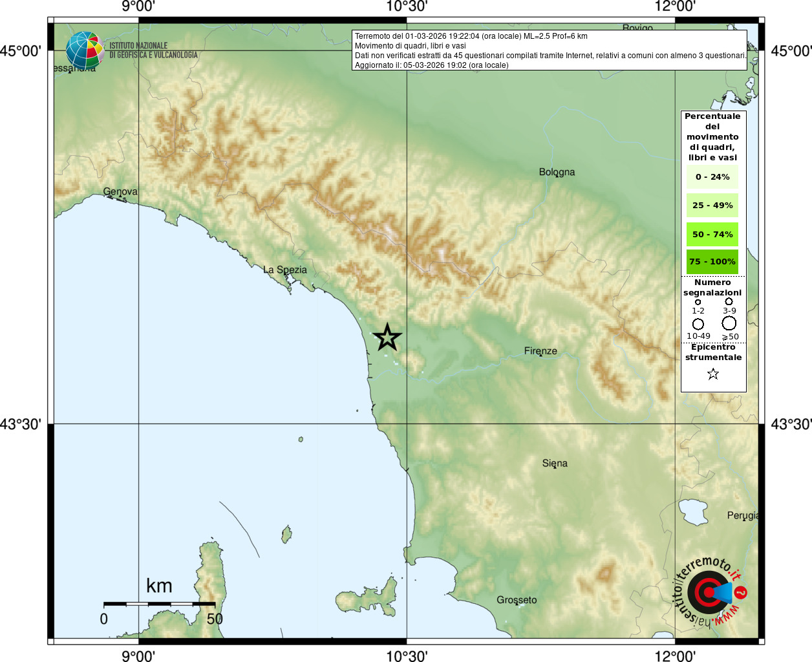Click the scale bar '50' label
The height and width of the screenshot is (662, 812).
point(215,619)
